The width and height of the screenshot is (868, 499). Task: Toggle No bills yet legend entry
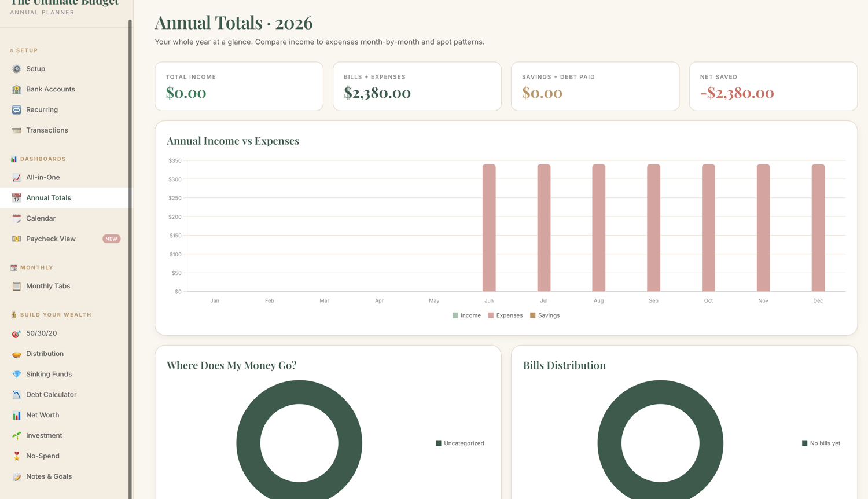pos(821,443)
